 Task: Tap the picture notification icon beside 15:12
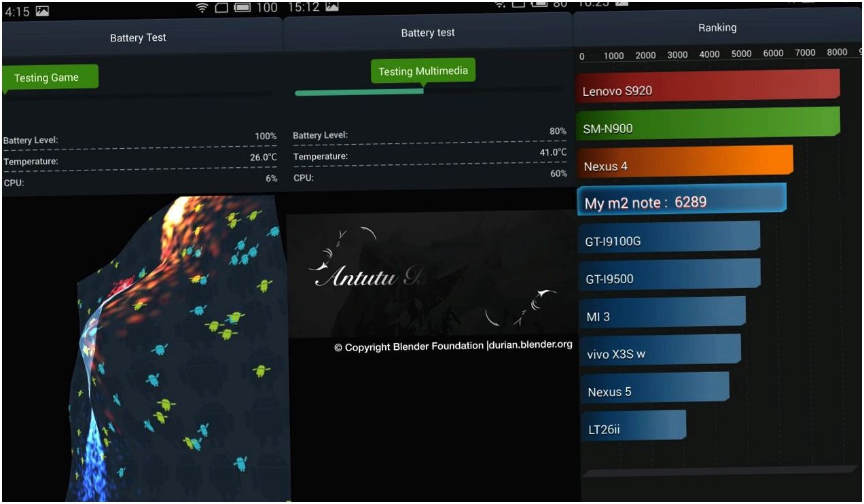(x=331, y=7)
